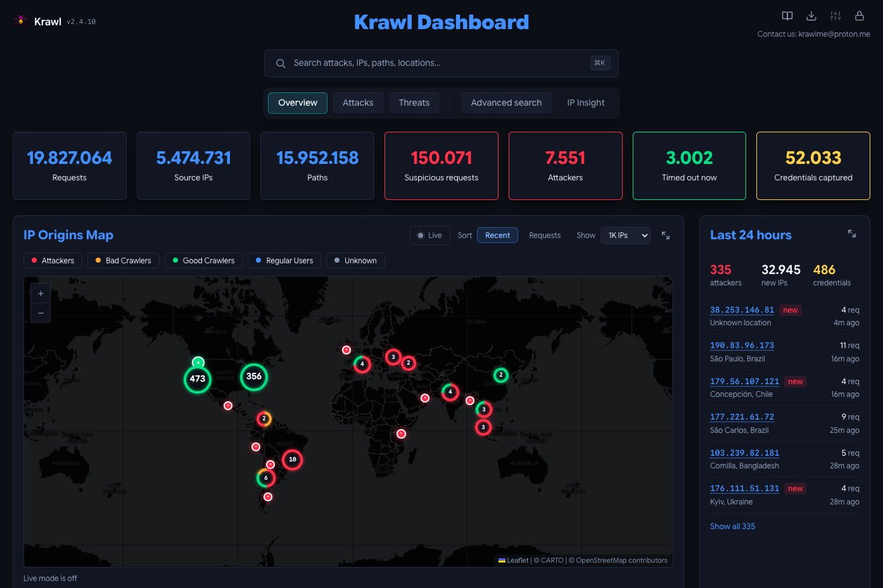The width and height of the screenshot is (883, 588).
Task: Open the sliders settings icon
Action: click(x=835, y=16)
